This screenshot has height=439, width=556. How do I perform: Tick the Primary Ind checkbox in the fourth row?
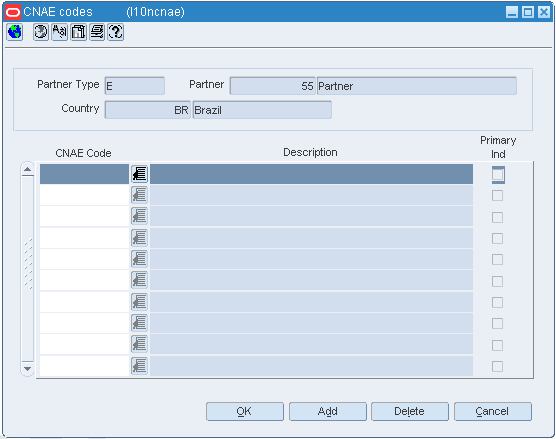click(x=497, y=238)
